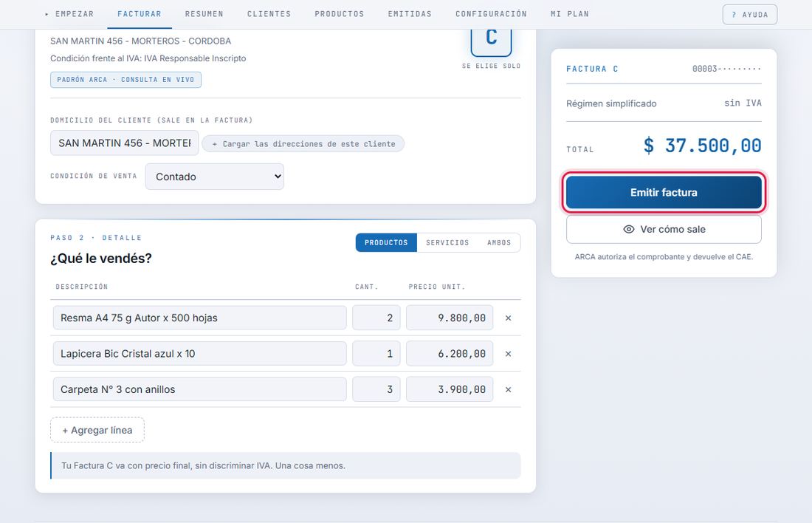Select the Ambos detail type

499,242
